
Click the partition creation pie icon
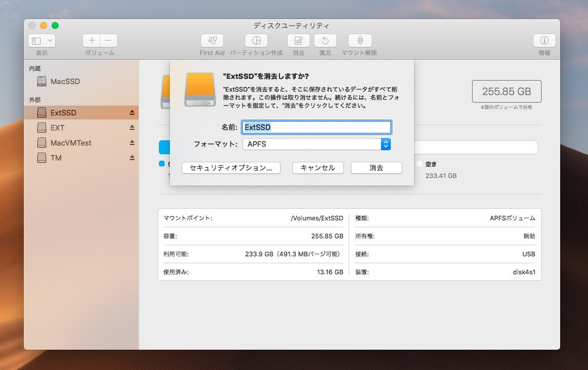[256, 41]
